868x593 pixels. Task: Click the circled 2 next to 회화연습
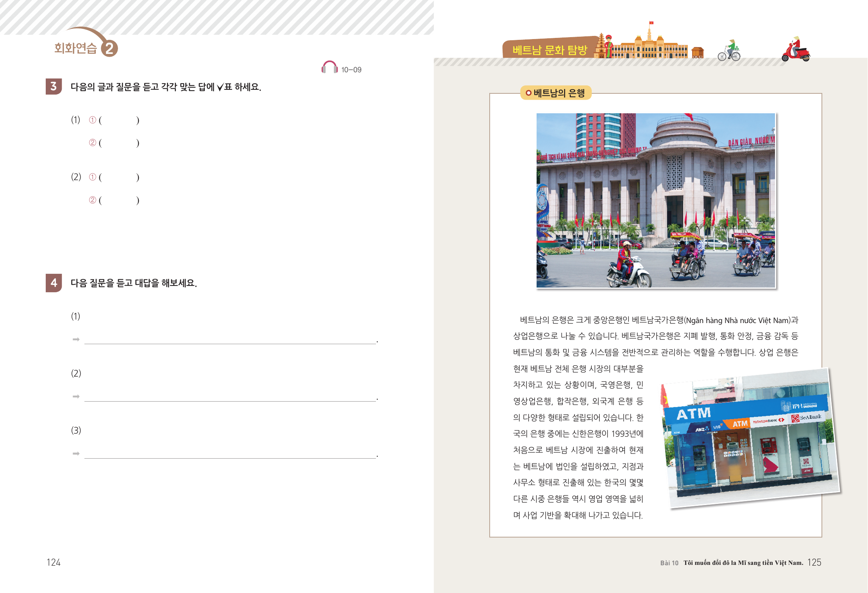[x=109, y=48]
